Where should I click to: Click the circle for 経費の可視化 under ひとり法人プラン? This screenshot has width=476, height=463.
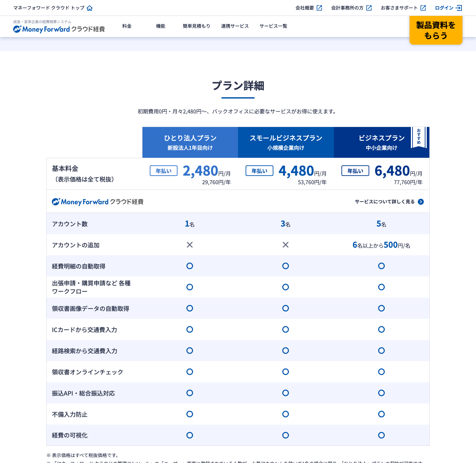click(190, 435)
